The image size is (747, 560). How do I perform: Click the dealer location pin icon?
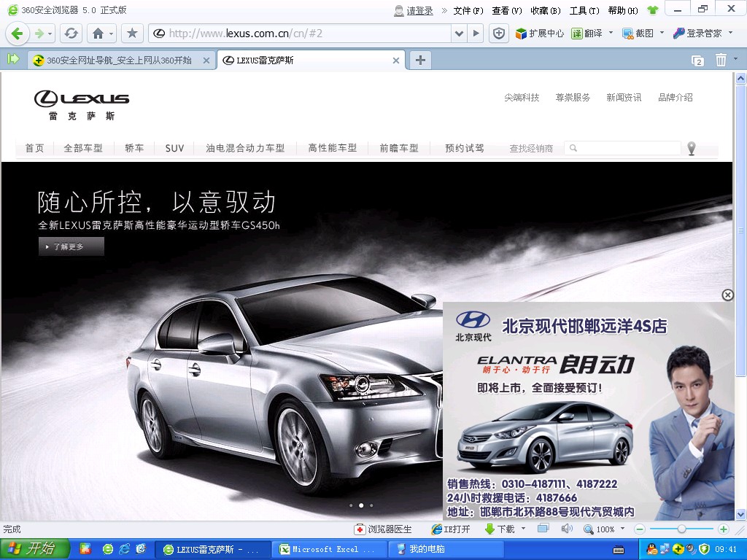click(692, 149)
